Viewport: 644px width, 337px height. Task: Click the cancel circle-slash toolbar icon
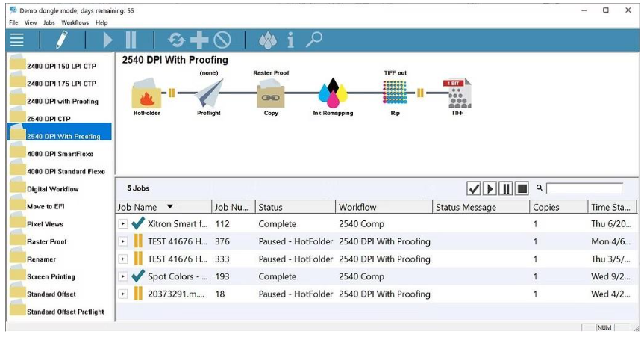point(222,40)
